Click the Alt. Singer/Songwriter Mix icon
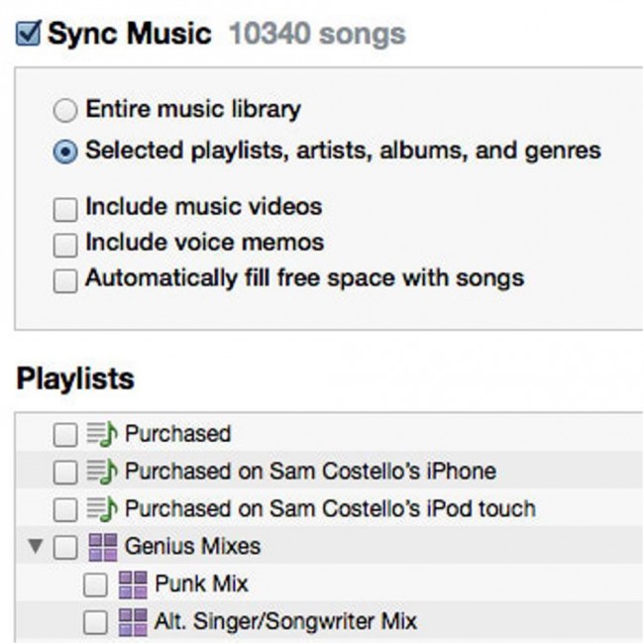Viewport: 644px width, 644px height. pos(132,621)
